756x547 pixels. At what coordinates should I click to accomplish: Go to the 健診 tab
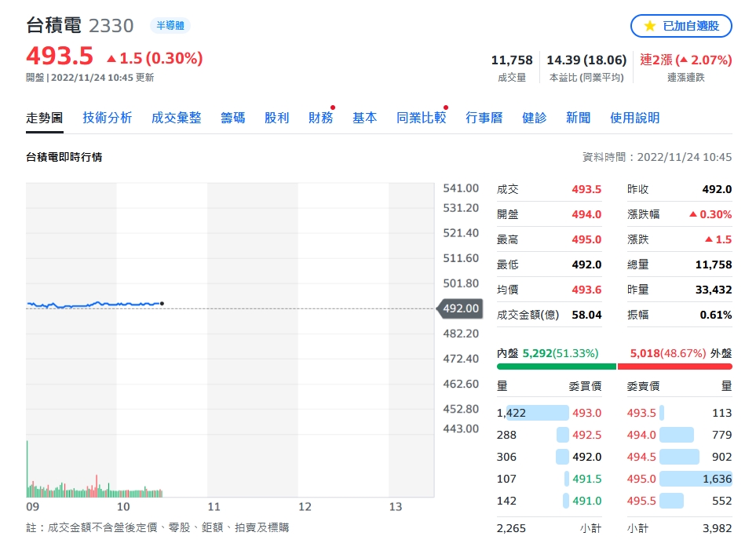point(534,118)
